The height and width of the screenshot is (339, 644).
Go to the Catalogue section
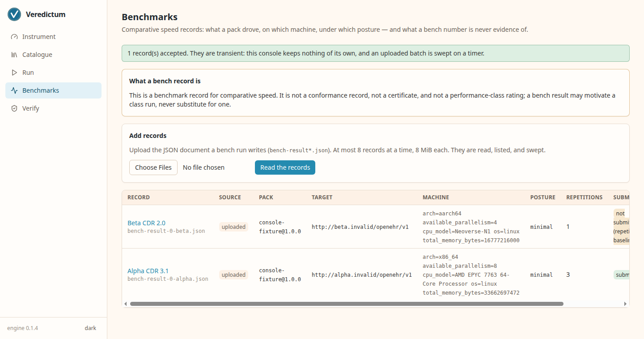tap(53, 55)
